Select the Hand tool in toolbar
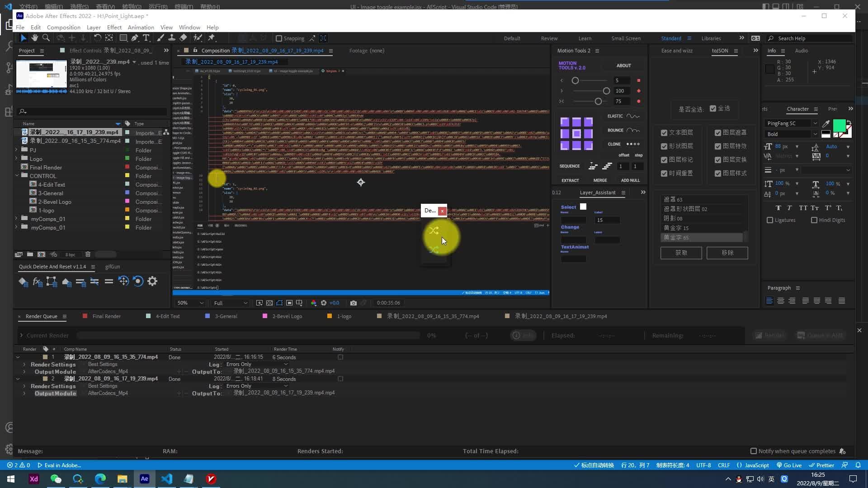 34,38
